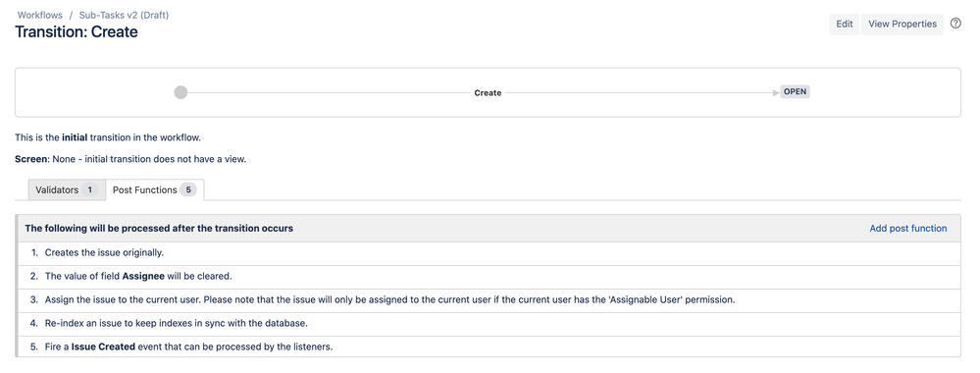This screenshot has width=980, height=373.
Task: Click the "Transition: Create" heading
Action: click(77, 32)
